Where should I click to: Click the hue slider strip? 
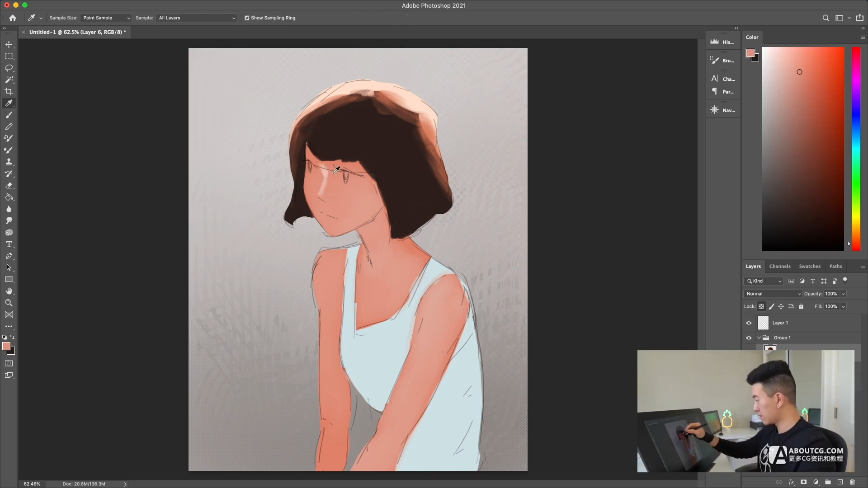pos(856,149)
